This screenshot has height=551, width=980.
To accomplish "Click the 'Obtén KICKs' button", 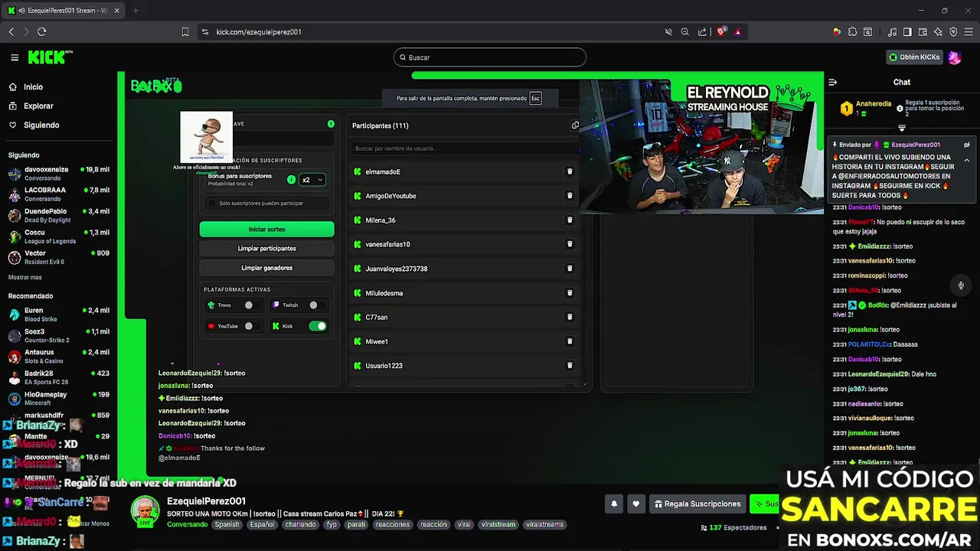I will 914,57.
